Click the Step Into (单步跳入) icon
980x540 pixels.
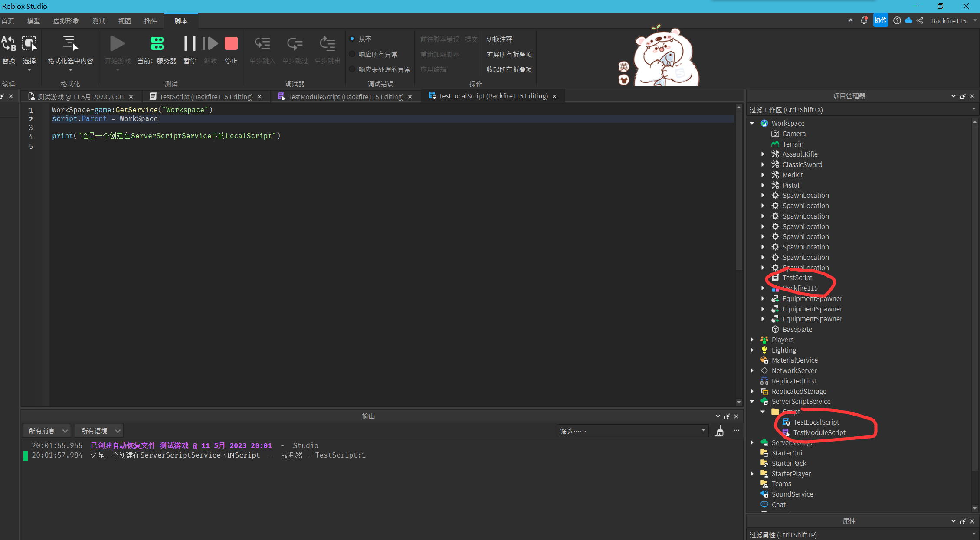pyautogui.click(x=262, y=43)
